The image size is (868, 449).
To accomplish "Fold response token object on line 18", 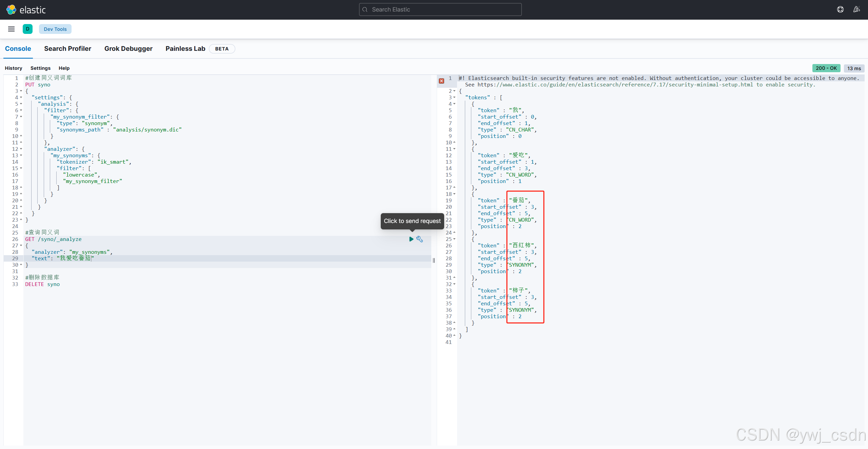I will [454, 194].
